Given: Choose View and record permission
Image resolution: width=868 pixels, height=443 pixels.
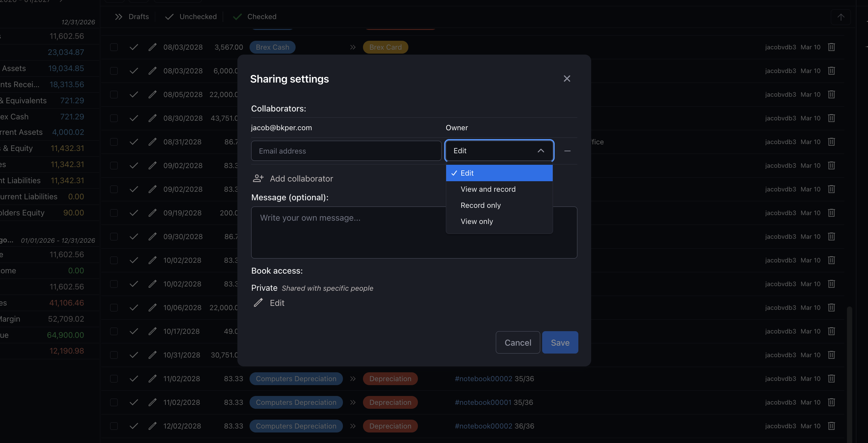Looking at the screenshot, I should click(499, 189).
